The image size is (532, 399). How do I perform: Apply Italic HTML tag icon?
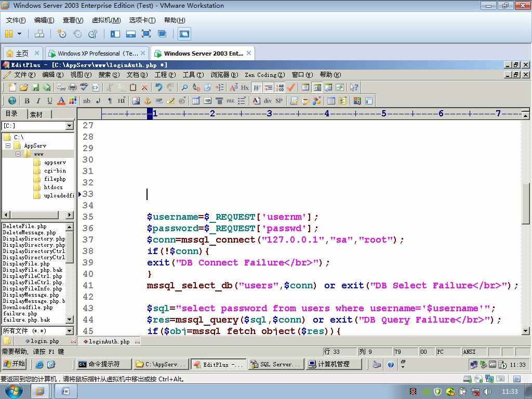click(x=38, y=100)
